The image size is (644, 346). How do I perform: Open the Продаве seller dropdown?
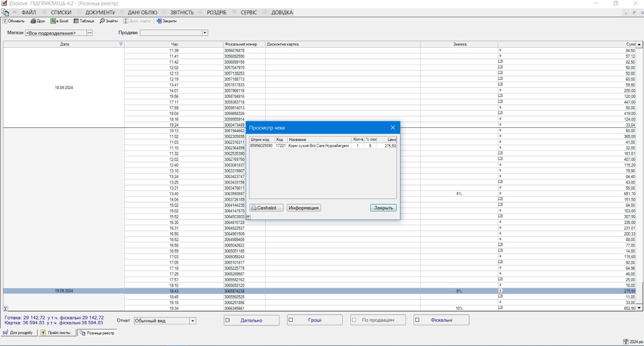click(x=205, y=33)
